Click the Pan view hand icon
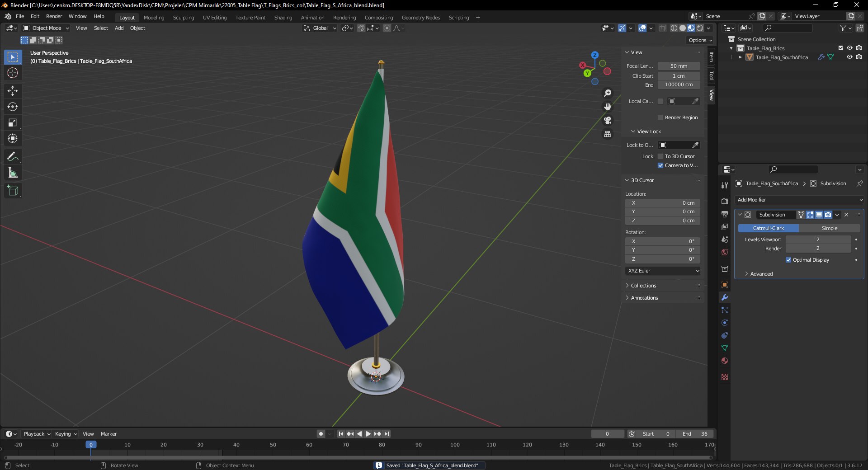Viewport: 868px width, 470px height. (608, 107)
